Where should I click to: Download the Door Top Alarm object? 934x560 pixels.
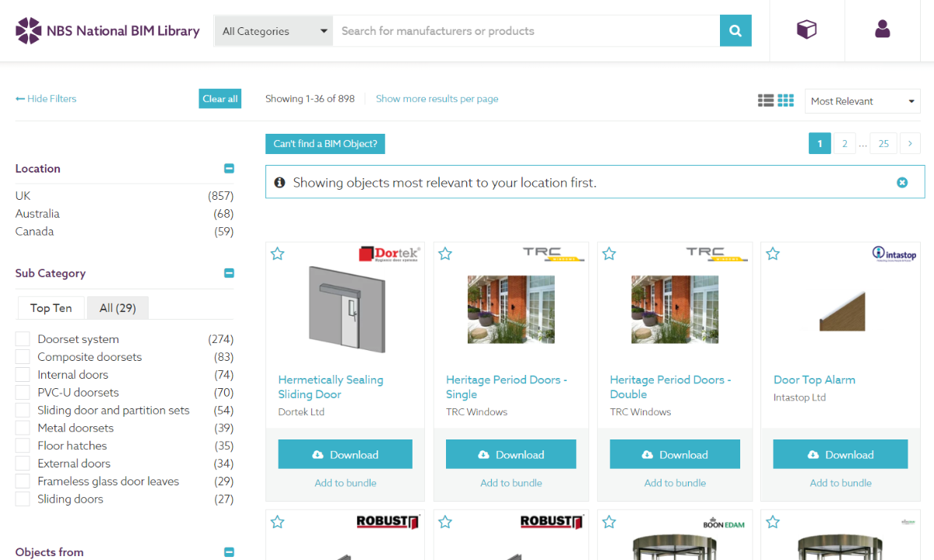point(841,454)
